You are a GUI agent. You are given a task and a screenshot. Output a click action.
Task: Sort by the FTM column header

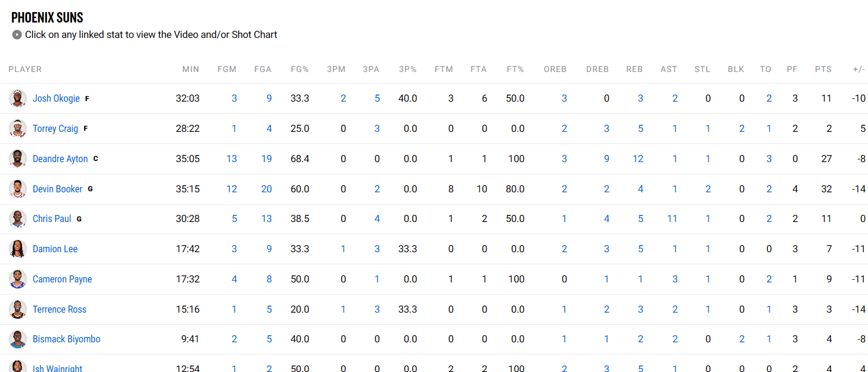coord(444,69)
